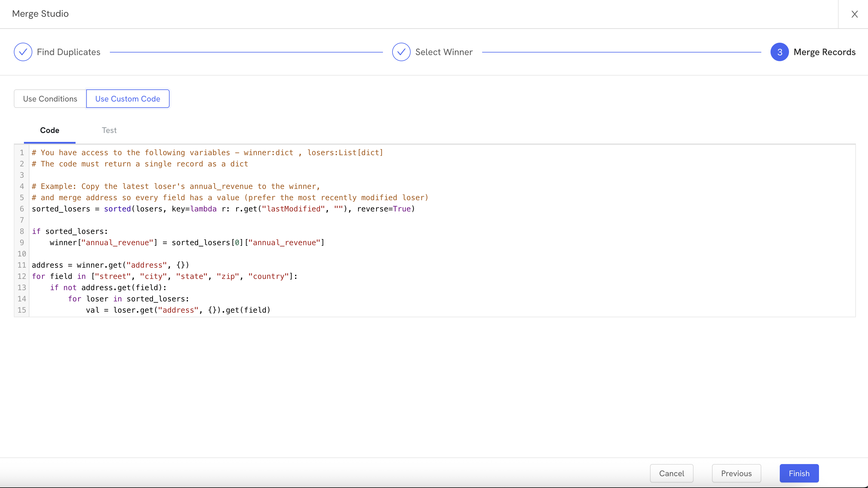Click the 'and merge address' comment line

coord(230,198)
